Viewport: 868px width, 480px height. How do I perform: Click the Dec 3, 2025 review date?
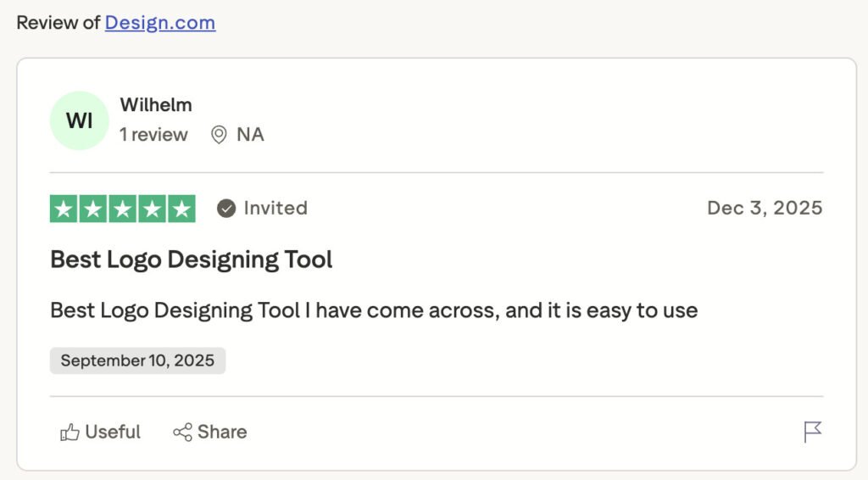(765, 208)
